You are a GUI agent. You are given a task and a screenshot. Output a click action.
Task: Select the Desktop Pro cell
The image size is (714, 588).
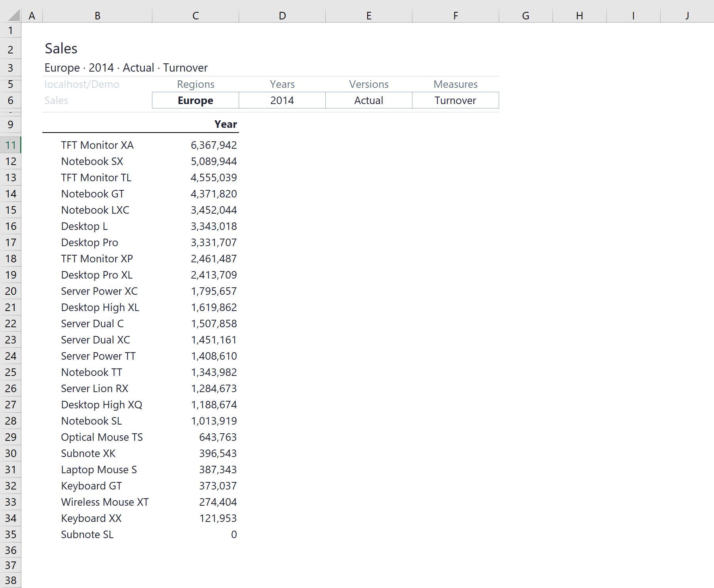(x=97, y=243)
